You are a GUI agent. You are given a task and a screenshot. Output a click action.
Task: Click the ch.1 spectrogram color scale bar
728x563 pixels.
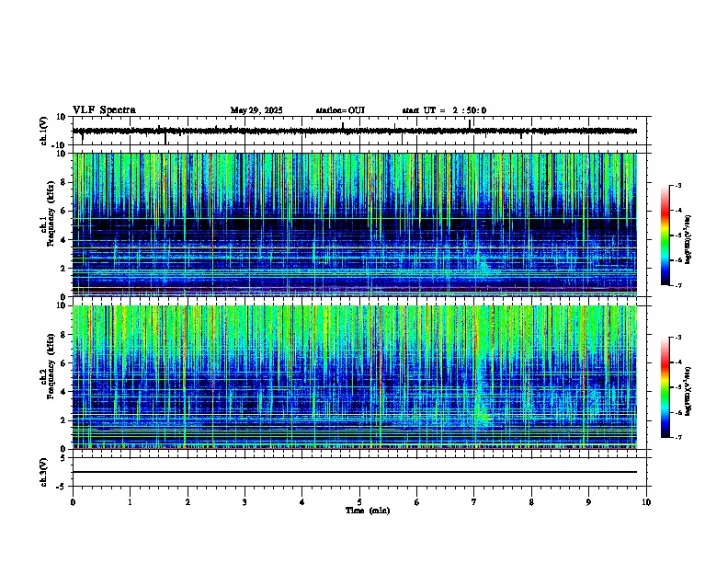point(665,236)
